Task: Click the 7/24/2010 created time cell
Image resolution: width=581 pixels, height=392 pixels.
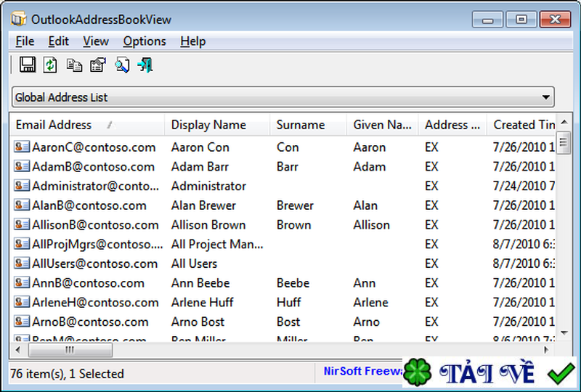Action: pos(523,186)
